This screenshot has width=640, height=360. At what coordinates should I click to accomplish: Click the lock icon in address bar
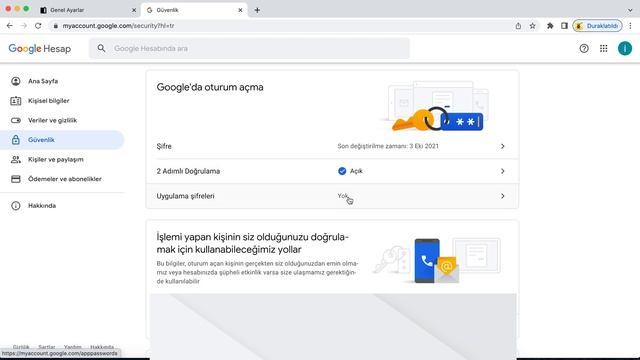pyautogui.click(x=56, y=26)
